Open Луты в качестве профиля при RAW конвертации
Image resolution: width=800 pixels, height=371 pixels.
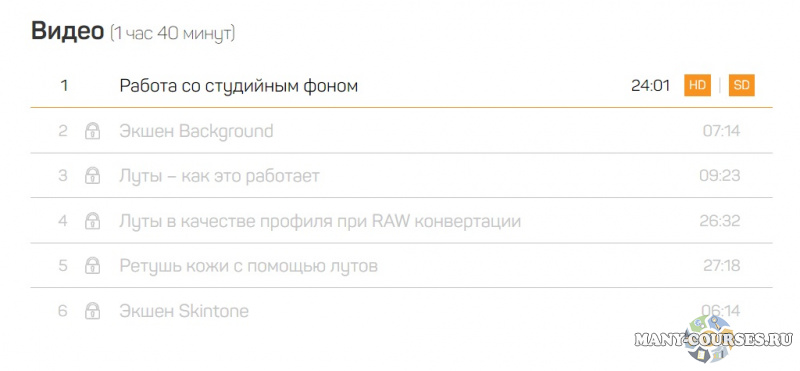pos(320,221)
